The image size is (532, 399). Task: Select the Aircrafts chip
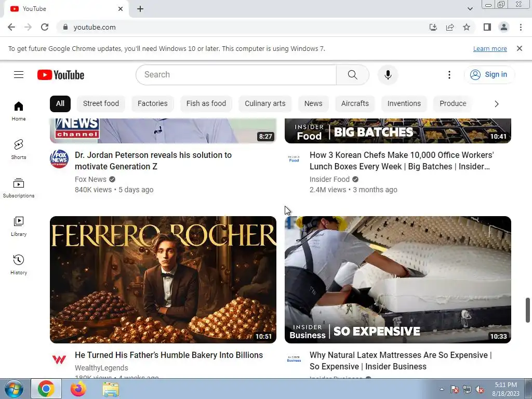pyautogui.click(x=355, y=103)
